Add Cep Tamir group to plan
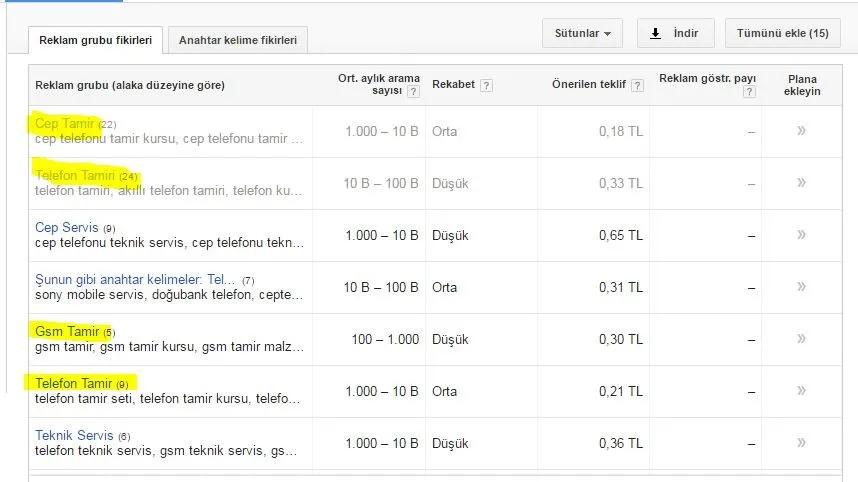 click(x=802, y=131)
